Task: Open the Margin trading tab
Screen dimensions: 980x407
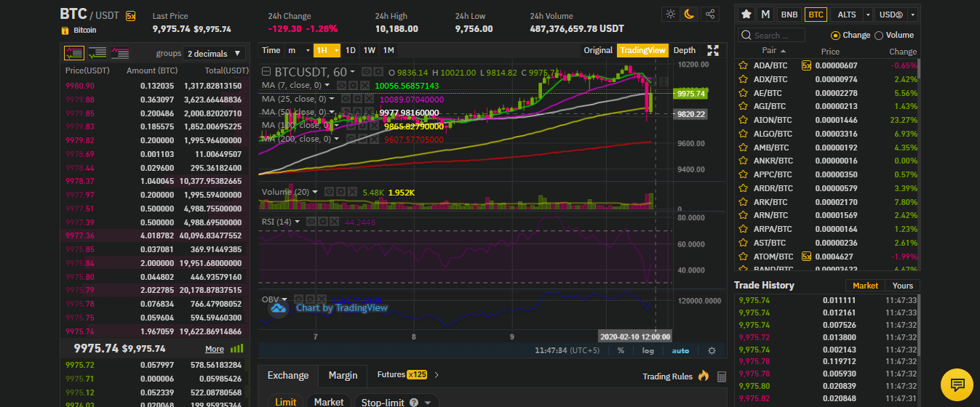Action: (343, 375)
